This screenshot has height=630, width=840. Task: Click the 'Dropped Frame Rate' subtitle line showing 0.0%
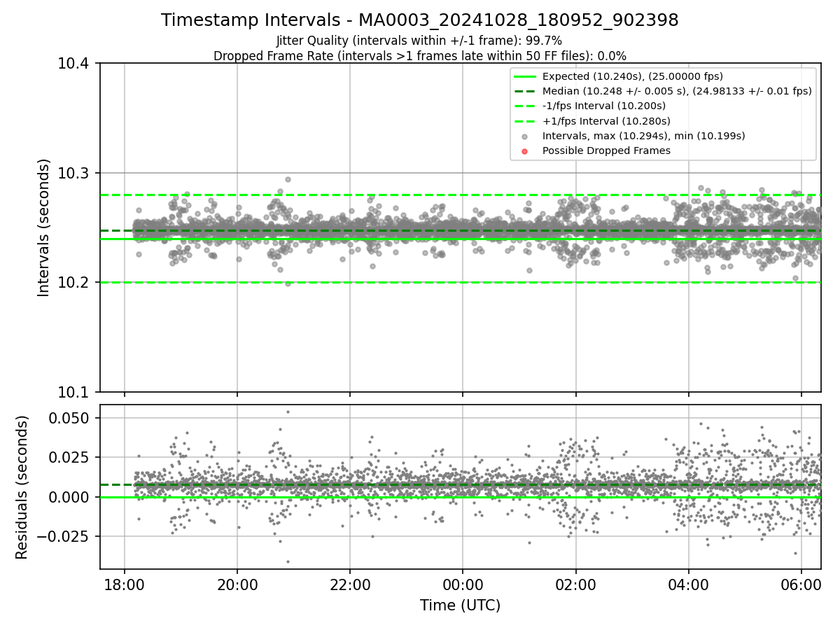coord(420,56)
